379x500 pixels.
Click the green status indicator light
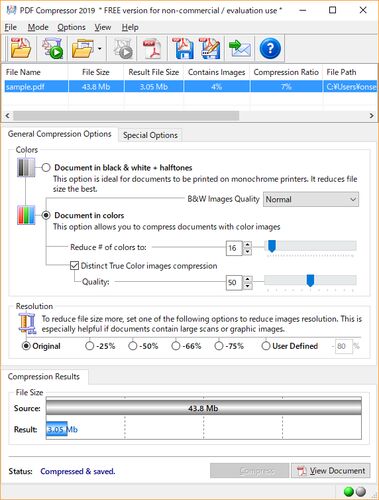349,491
